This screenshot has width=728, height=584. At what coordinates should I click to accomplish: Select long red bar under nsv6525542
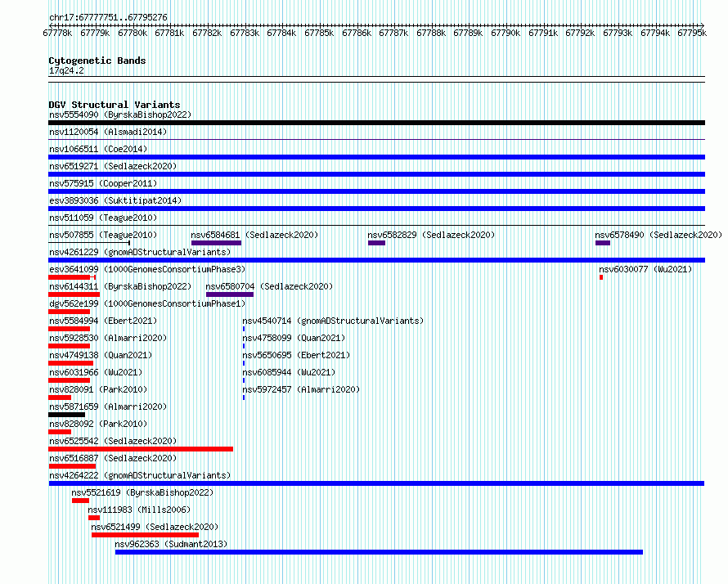[141, 449]
